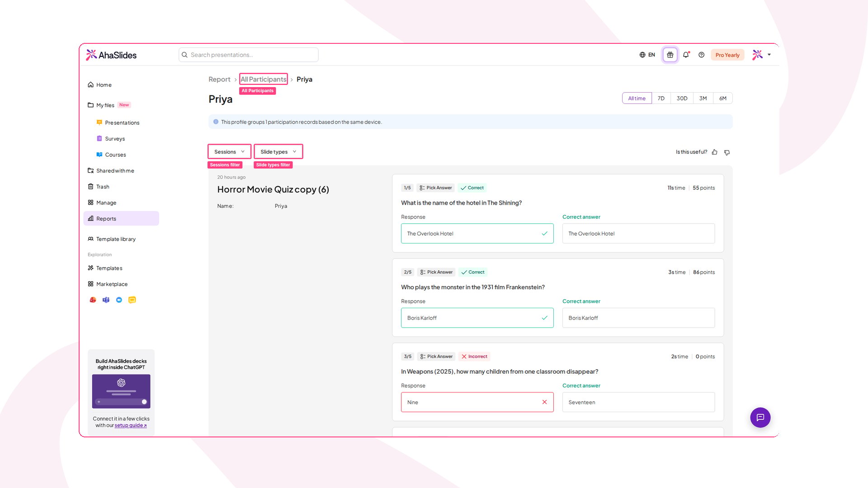Screen dimensions: 868x488
Task: Select the All time range
Action: [x=637, y=99]
